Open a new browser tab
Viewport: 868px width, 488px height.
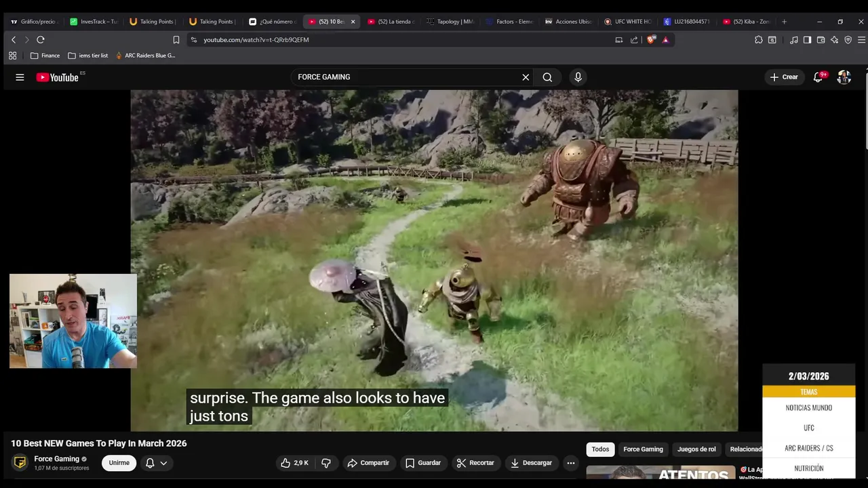784,22
